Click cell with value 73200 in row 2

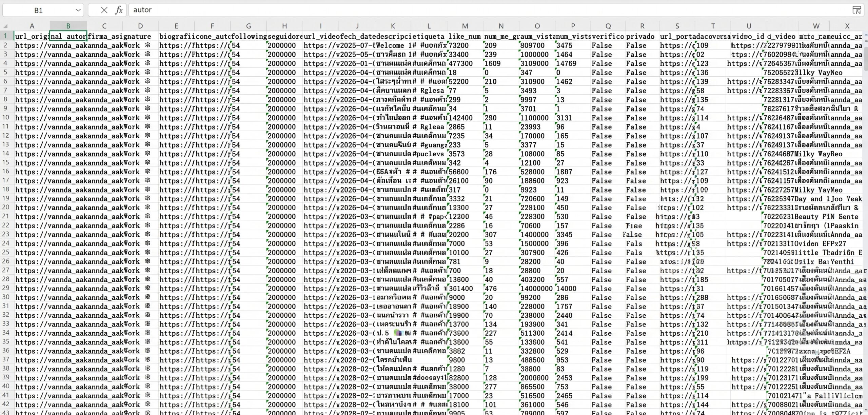click(x=465, y=45)
